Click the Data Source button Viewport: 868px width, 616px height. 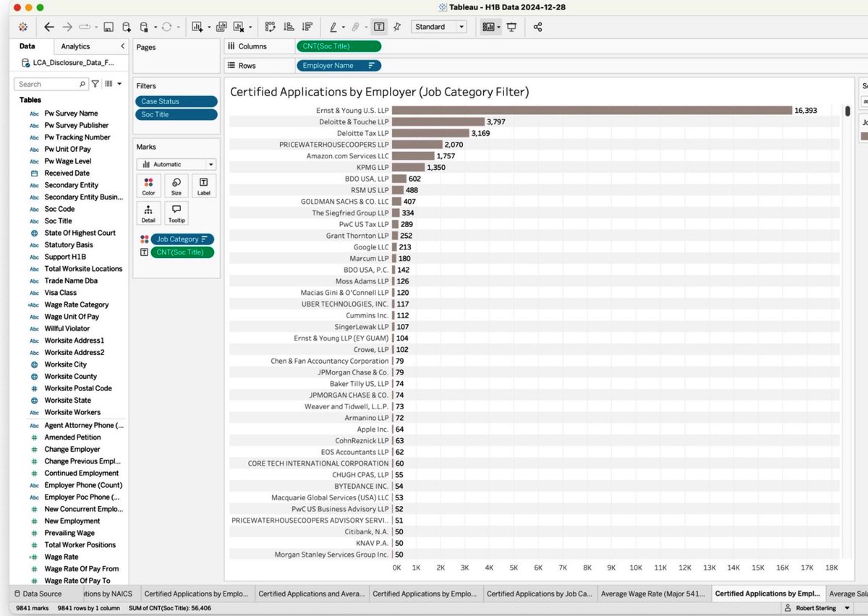41,594
